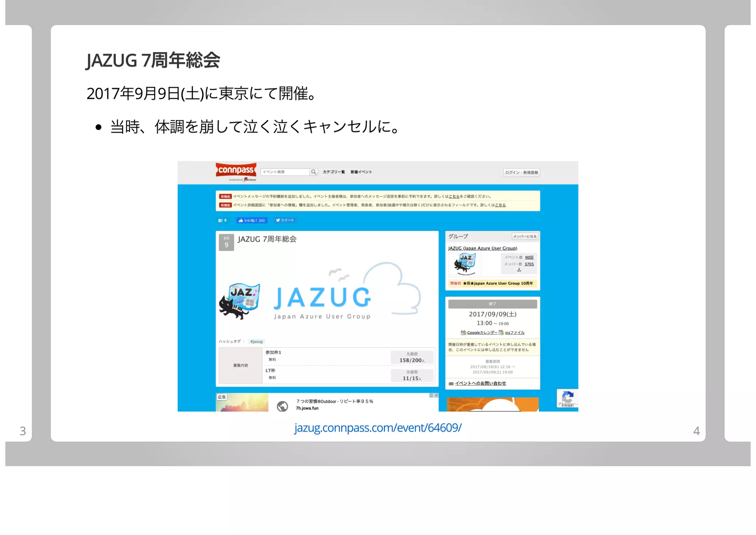The image size is (756, 535).
Task: Click the reCAPTCHA badge
Action: pos(567,398)
